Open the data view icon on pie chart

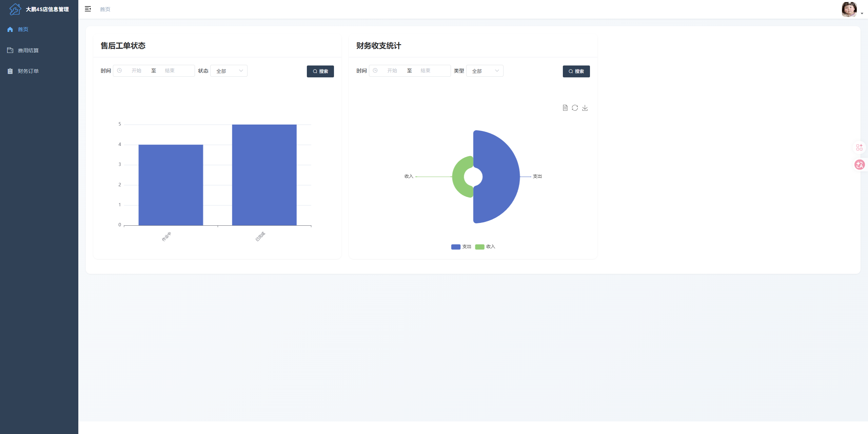(x=565, y=108)
